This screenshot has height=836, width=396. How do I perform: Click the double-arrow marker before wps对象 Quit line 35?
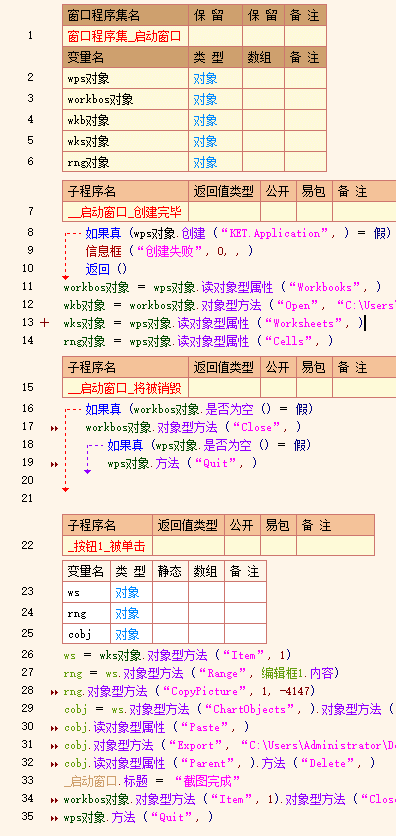tap(54, 818)
